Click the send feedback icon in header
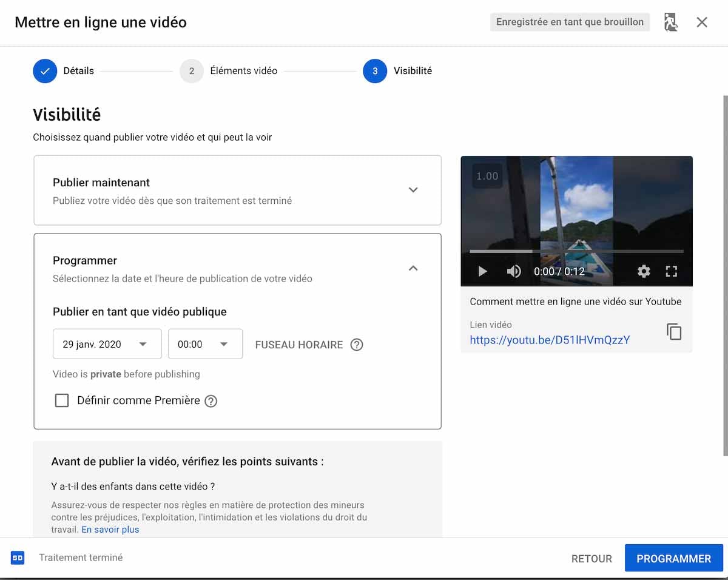 click(x=670, y=22)
